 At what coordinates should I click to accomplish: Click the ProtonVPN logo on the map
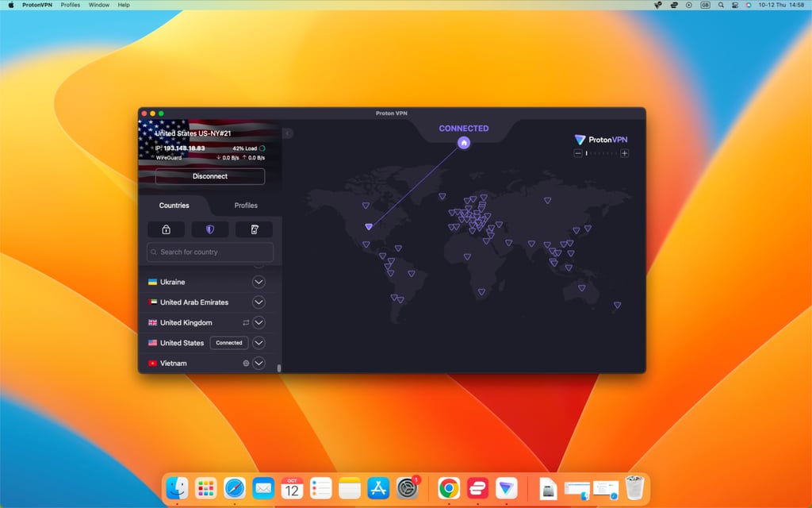coord(601,140)
